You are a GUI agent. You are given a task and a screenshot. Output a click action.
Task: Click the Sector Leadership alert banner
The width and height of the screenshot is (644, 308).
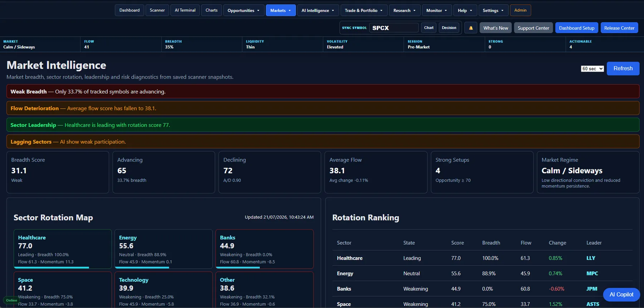coord(323,125)
